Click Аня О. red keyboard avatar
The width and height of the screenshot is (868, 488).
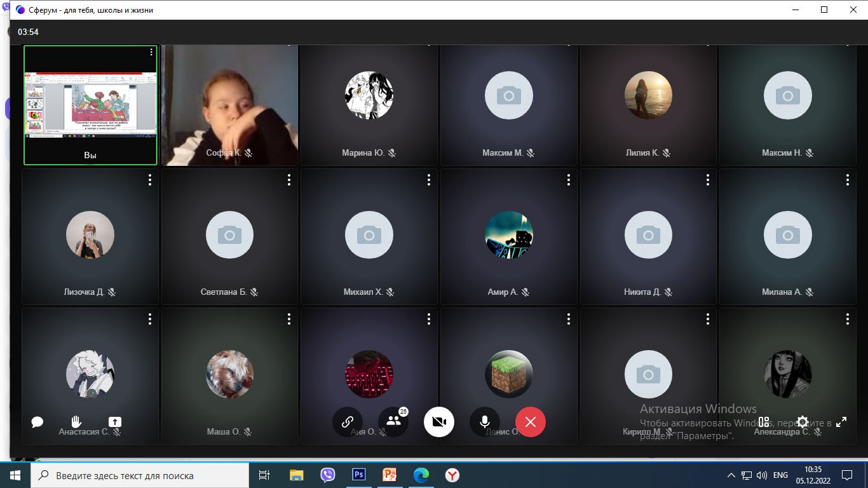pyautogui.click(x=369, y=374)
